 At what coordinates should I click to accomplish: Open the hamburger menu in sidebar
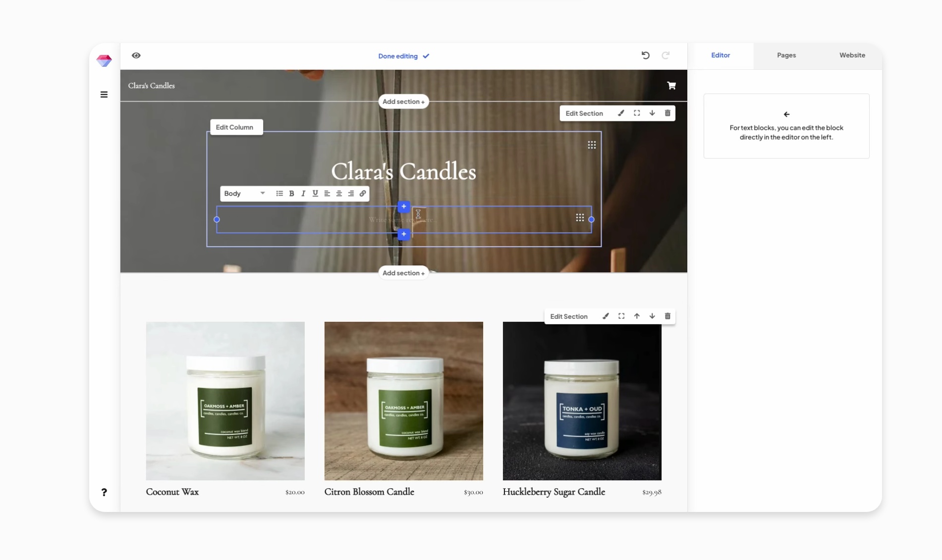[104, 95]
